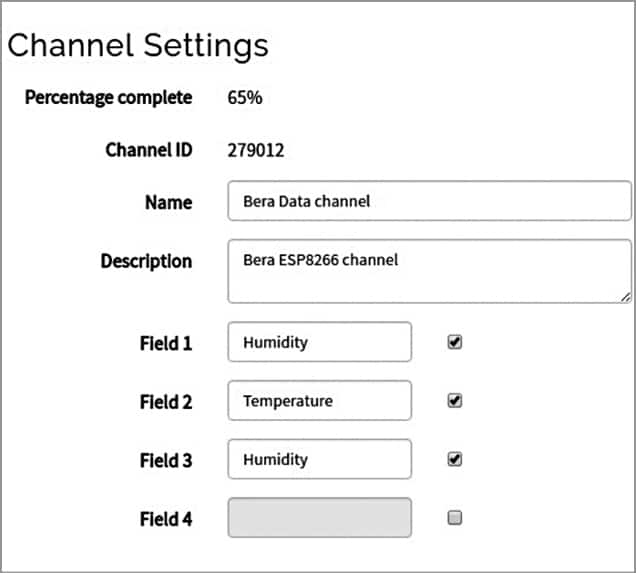Click the Field 4 label

click(x=165, y=519)
